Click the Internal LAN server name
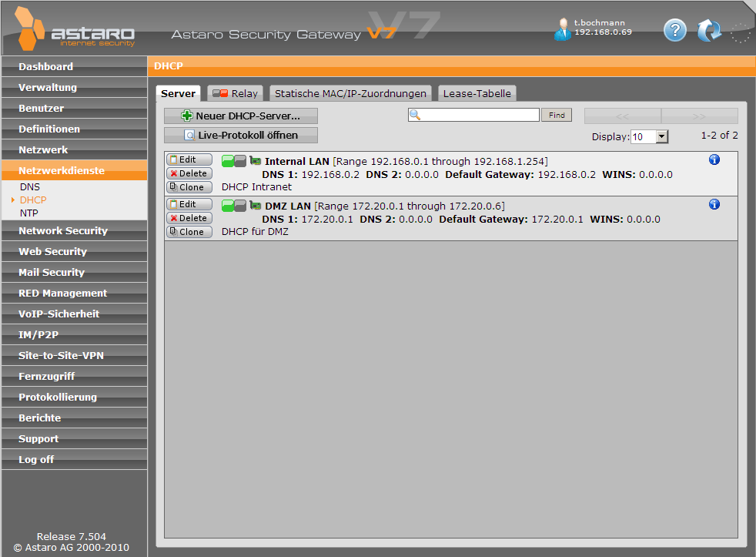756x557 pixels. [297, 161]
